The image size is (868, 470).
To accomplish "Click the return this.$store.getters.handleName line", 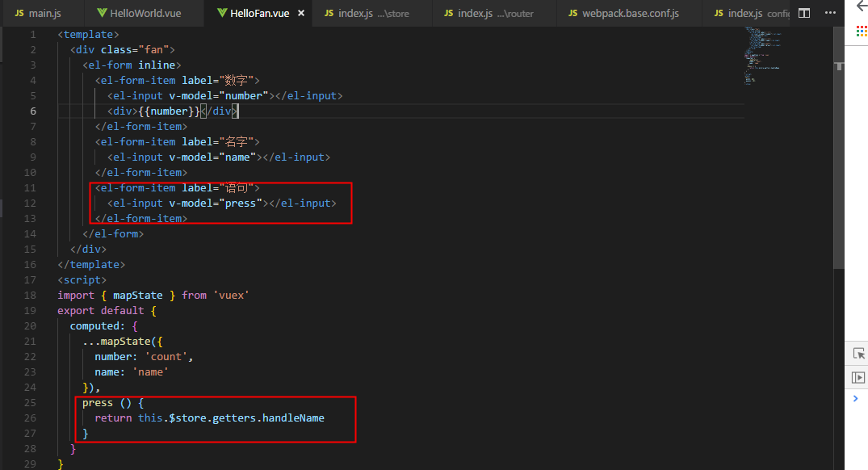I will (209, 418).
